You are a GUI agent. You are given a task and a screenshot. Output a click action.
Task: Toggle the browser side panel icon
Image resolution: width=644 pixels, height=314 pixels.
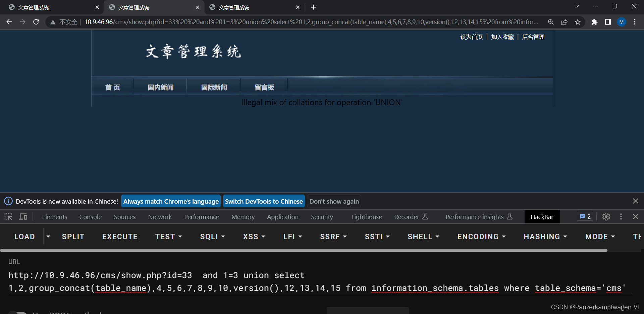(x=608, y=22)
